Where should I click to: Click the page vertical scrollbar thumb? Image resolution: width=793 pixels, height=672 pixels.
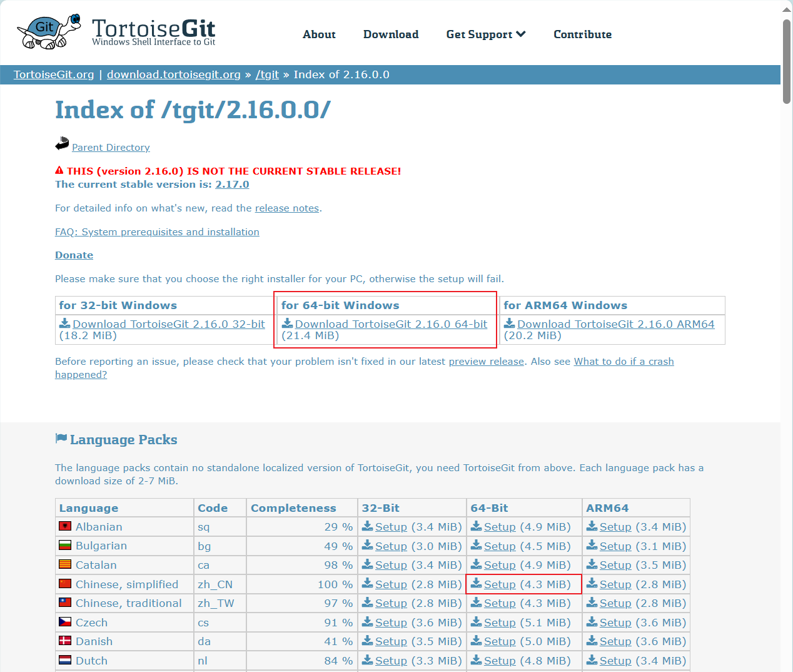(787, 61)
